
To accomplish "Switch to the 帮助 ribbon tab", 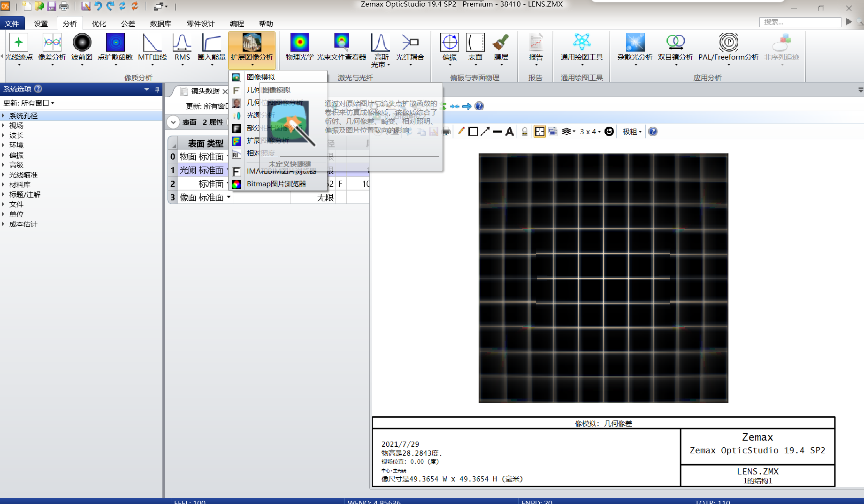I will pos(266,23).
